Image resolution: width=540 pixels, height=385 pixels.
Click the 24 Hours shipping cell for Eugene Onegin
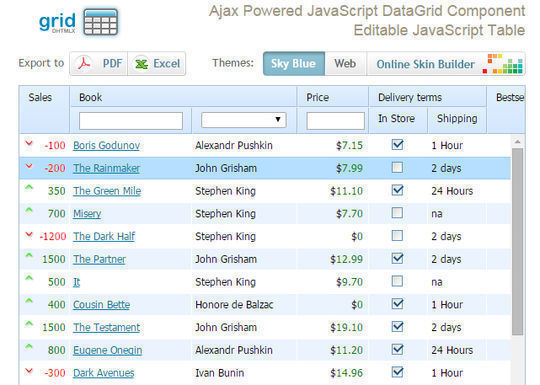tap(452, 350)
